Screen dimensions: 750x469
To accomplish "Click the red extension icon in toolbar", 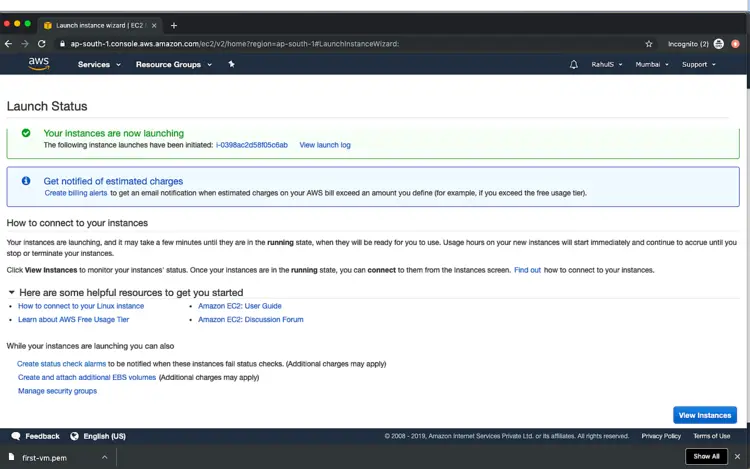I will 735,44.
